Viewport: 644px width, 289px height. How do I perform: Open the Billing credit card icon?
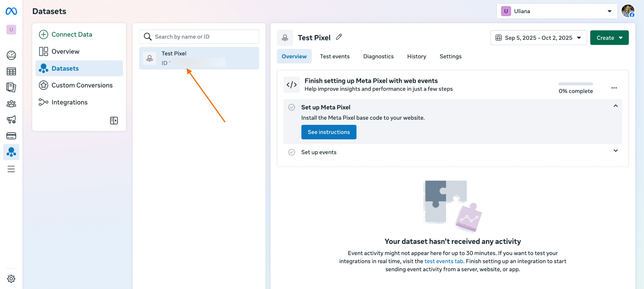tap(11, 136)
